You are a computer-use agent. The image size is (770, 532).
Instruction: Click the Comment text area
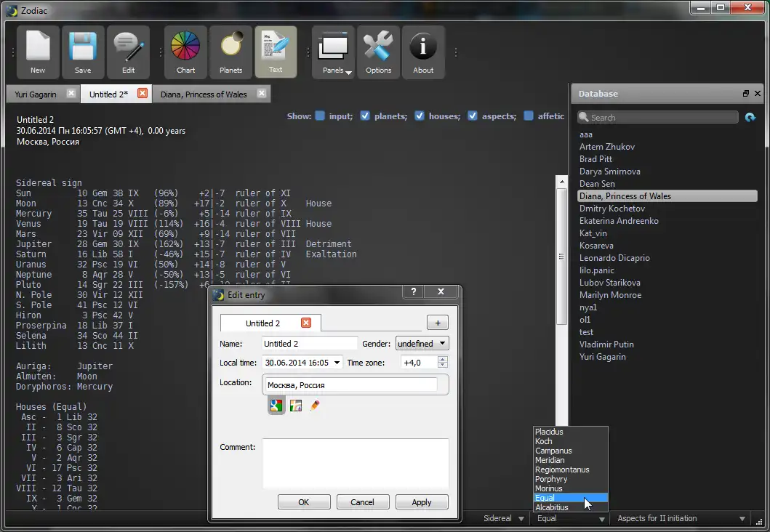pyautogui.click(x=355, y=464)
